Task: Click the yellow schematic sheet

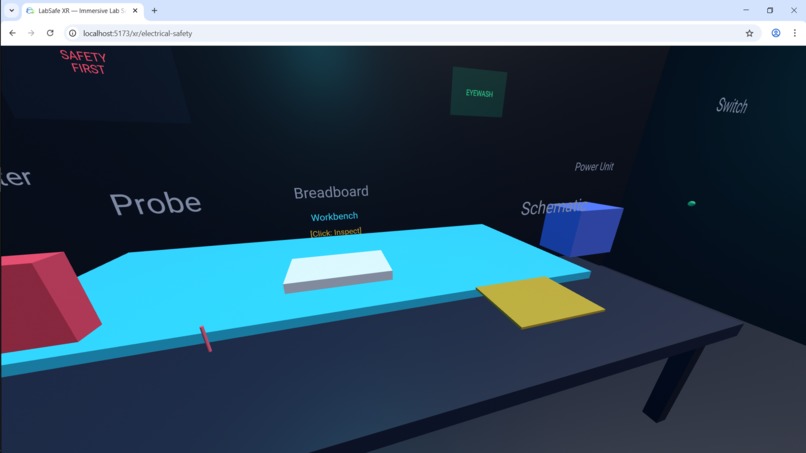Action: (540, 302)
